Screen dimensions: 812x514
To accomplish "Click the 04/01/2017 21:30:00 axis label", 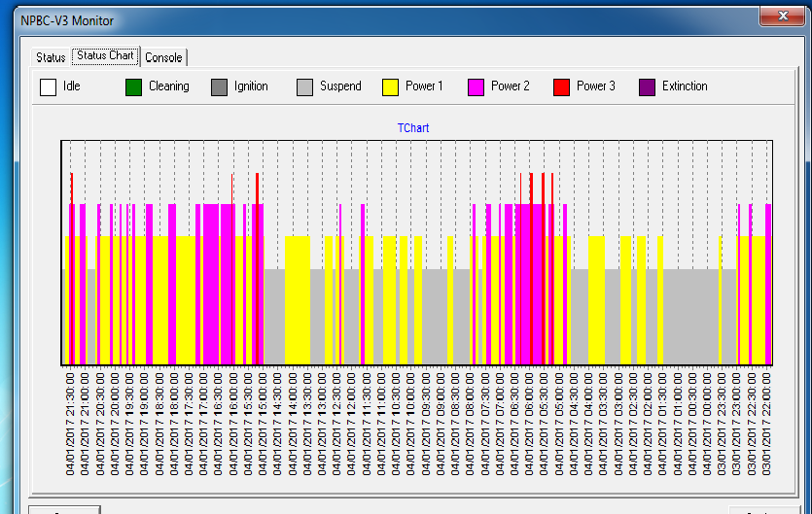I will coord(71,422).
